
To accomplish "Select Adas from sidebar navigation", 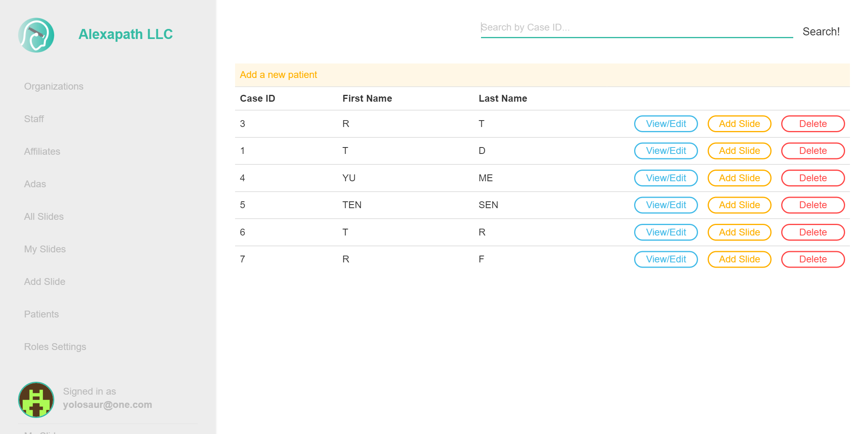I will (35, 184).
